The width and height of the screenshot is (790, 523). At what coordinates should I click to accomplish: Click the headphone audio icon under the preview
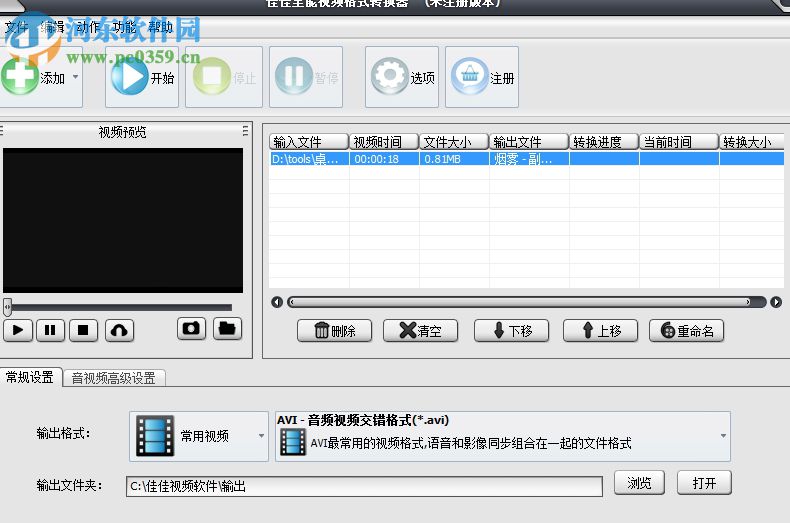tap(119, 331)
